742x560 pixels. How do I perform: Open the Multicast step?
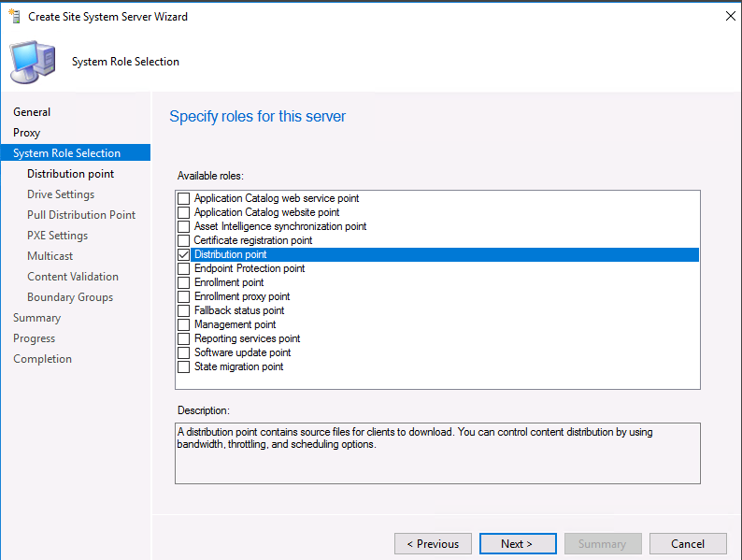(50, 256)
